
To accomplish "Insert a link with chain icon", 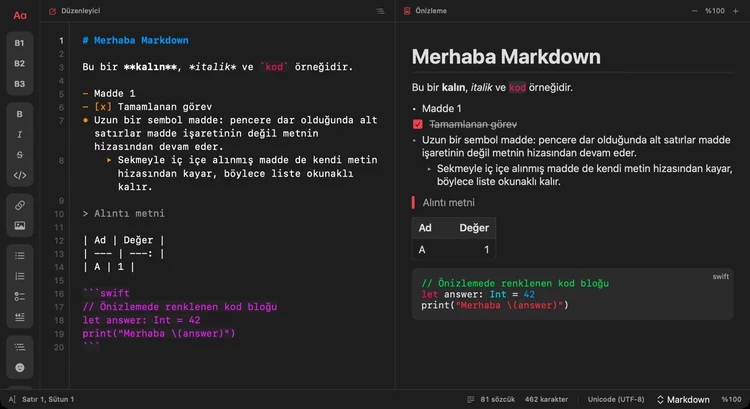I will pyautogui.click(x=20, y=205).
